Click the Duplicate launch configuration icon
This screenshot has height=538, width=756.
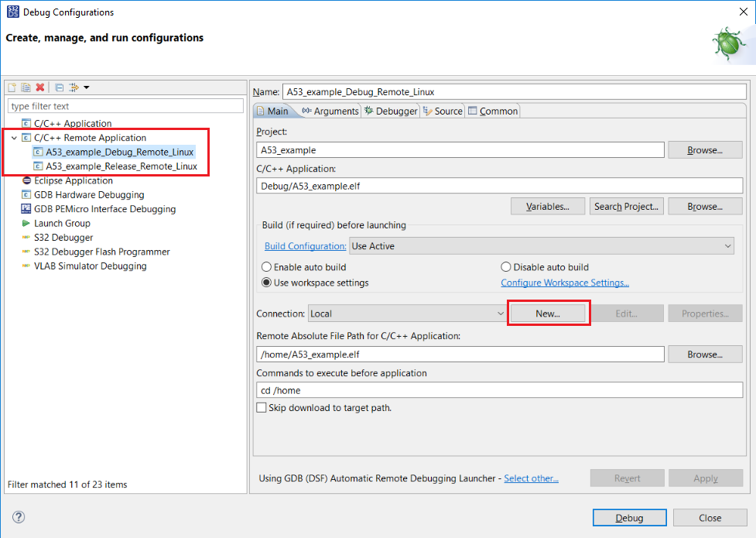(26, 87)
